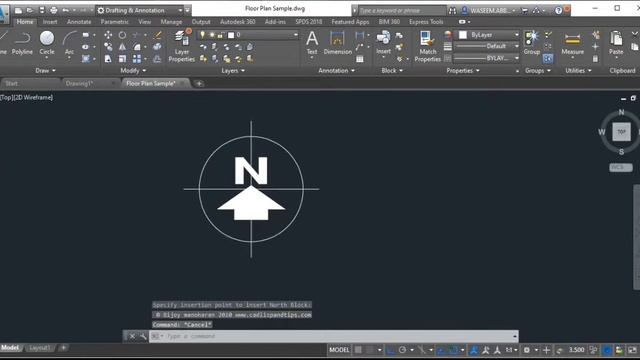
Task: Click the command line input field
Action: [x=333, y=336]
